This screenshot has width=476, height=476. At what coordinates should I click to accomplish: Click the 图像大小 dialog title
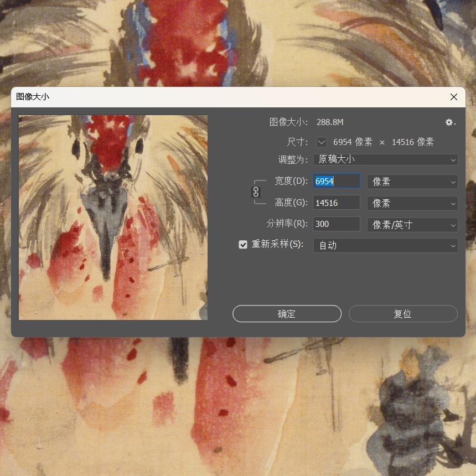point(33,96)
